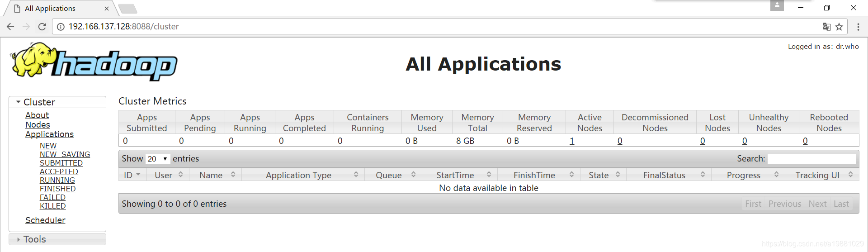Image resolution: width=868 pixels, height=252 pixels.
Task: Sort table by Tracking UI column
Action: pos(822,175)
